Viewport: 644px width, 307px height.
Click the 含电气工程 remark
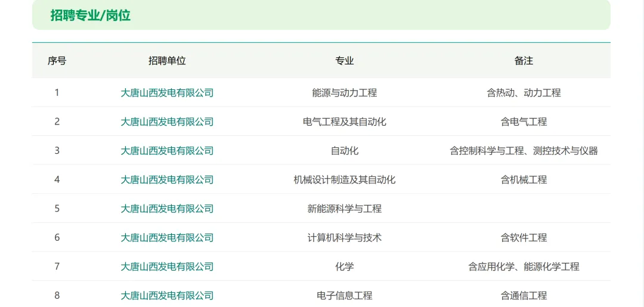click(524, 122)
